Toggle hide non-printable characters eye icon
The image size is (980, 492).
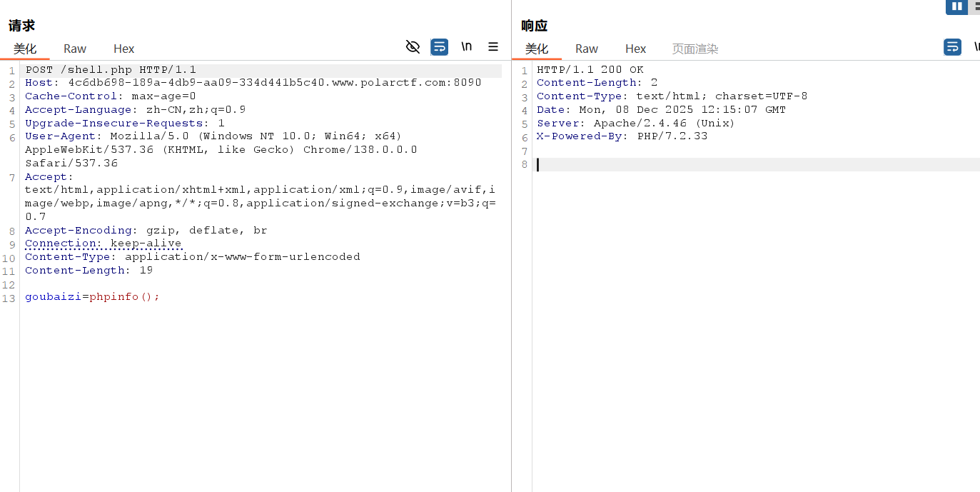(x=413, y=46)
